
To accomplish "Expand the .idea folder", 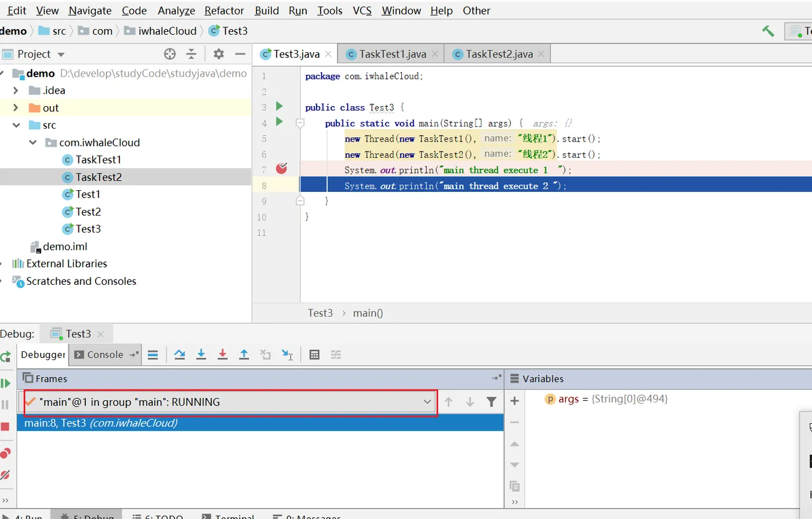I will tap(16, 90).
